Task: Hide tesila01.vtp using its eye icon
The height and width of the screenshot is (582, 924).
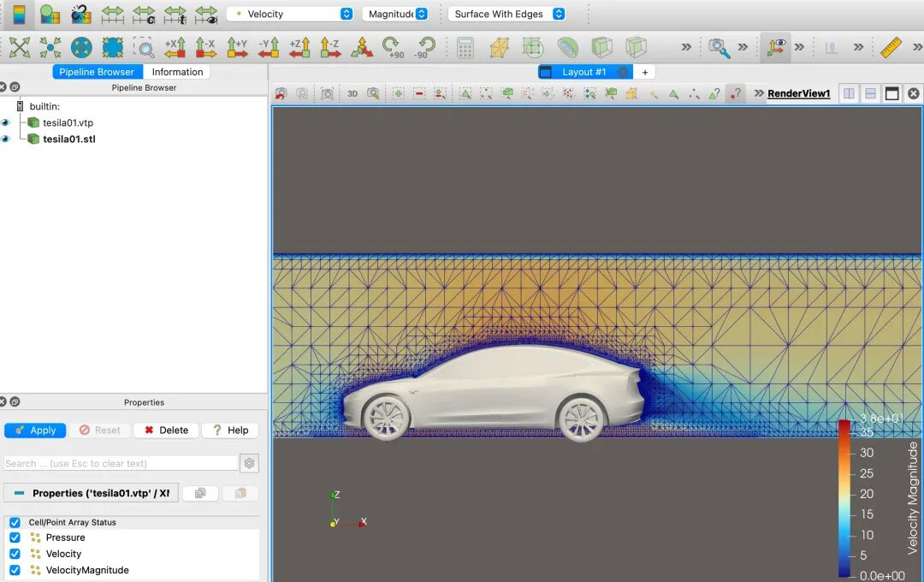Action: pos(6,122)
